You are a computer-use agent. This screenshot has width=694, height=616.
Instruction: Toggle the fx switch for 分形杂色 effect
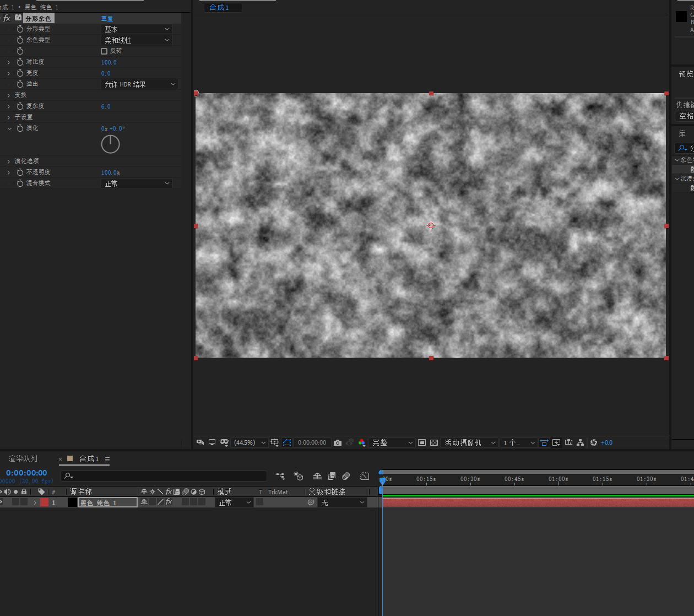(7, 18)
